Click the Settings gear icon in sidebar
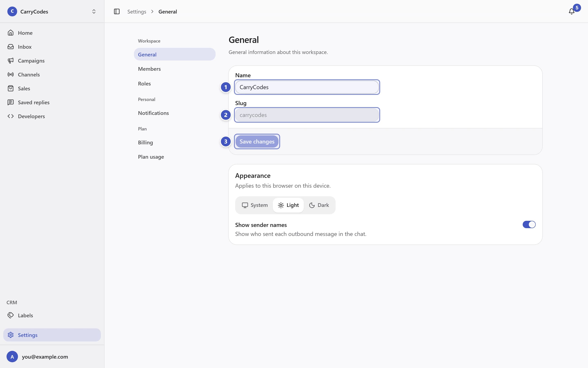Image resolution: width=588 pixels, height=368 pixels. click(x=10, y=335)
